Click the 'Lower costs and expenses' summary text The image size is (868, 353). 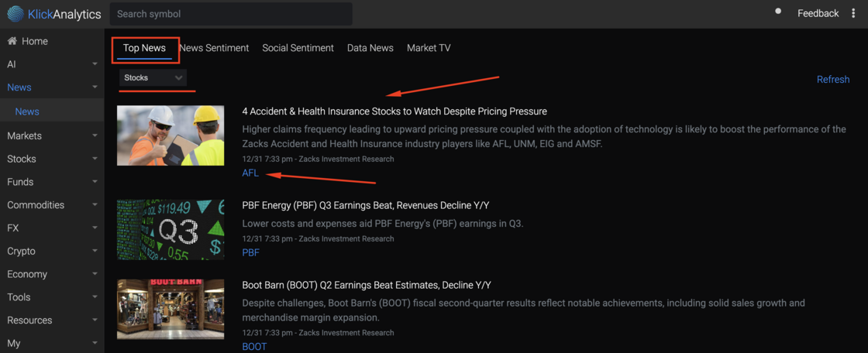point(383,224)
